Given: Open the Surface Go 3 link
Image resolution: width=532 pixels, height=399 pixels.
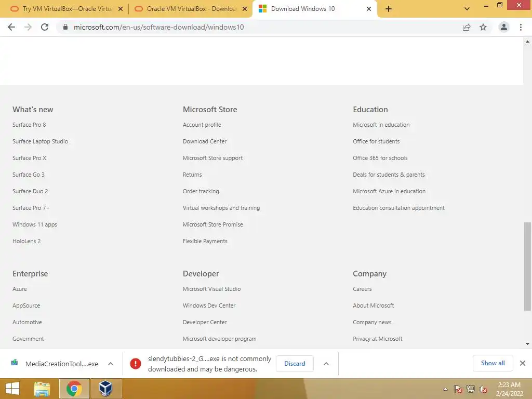Looking at the screenshot, I should pos(29,175).
